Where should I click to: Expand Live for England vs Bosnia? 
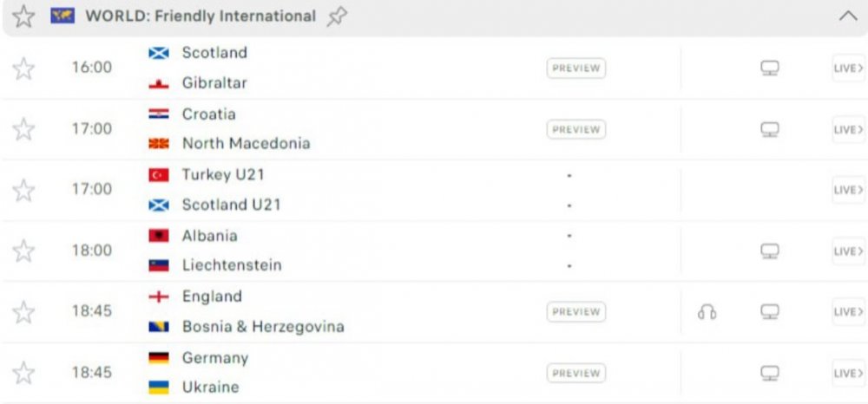pos(848,311)
